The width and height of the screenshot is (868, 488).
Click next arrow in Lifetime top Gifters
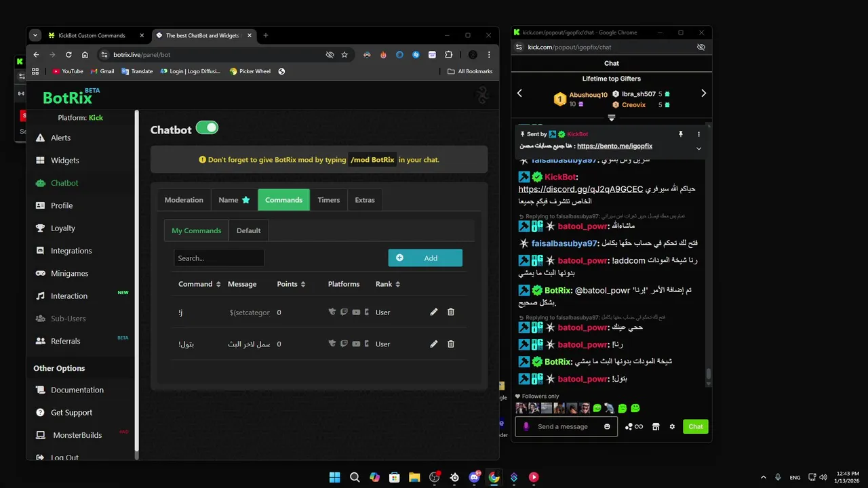(x=703, y=94)
